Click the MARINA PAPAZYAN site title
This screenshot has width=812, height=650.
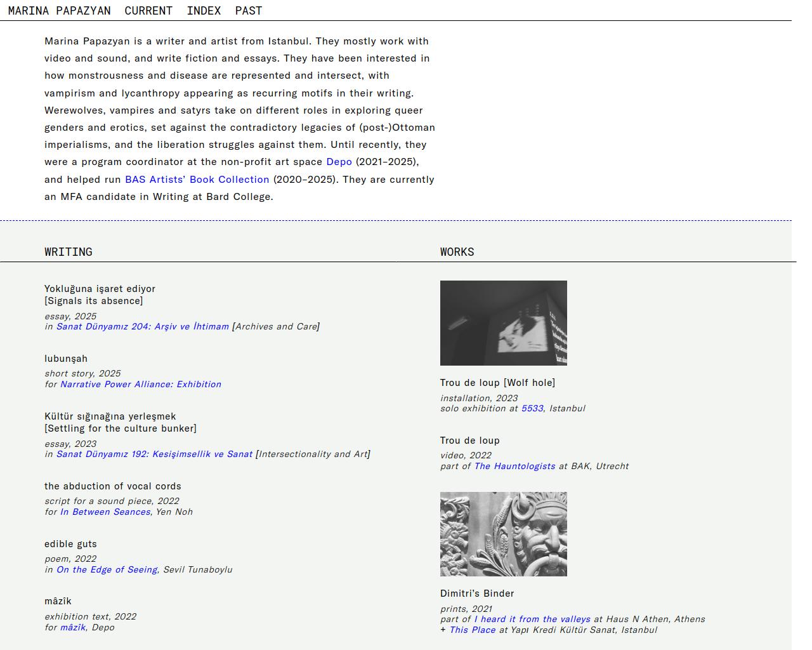[x=59, y=11]
